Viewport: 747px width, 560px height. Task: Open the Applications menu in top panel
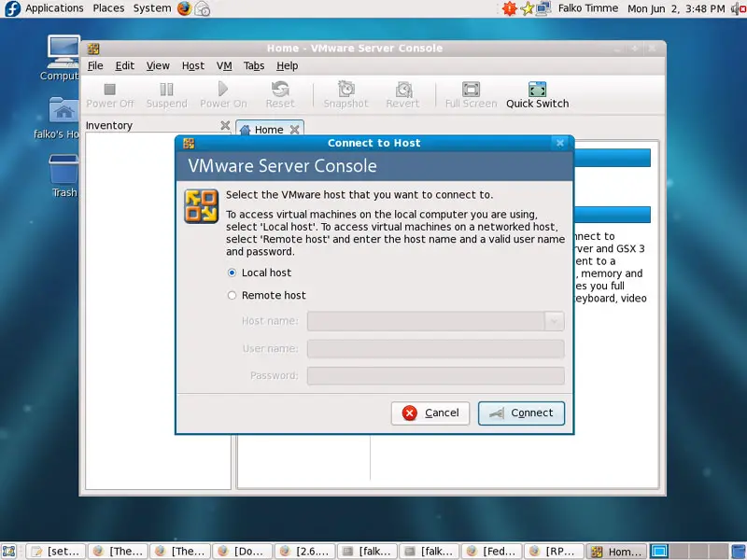coord(53,8)
